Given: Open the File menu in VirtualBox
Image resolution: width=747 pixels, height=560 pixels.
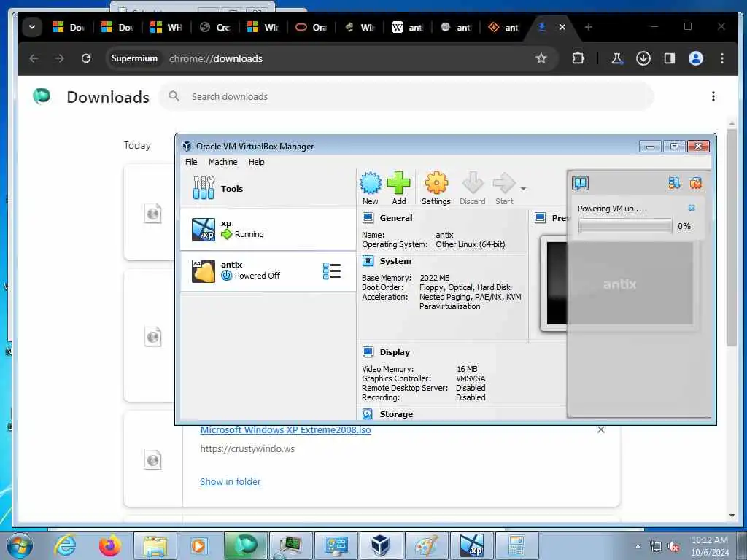Looking at the screenshot, I should pyautogui.click(x=191, y=162).
